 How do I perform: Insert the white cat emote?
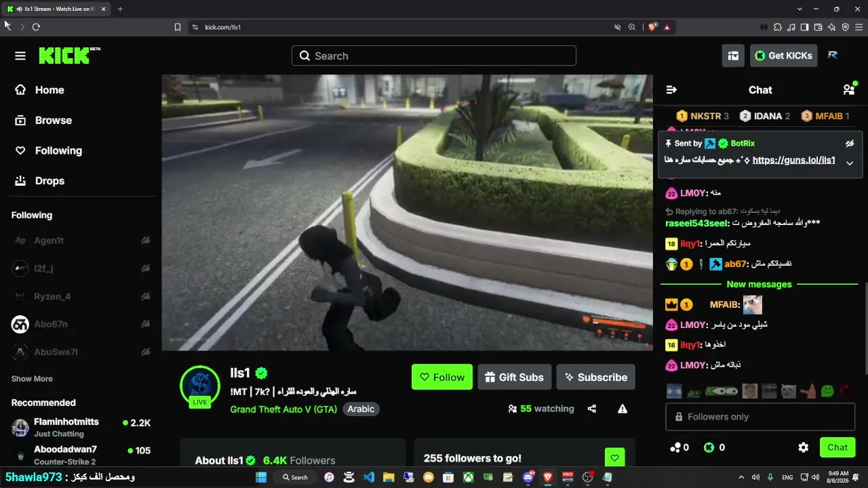click(788, 391)
